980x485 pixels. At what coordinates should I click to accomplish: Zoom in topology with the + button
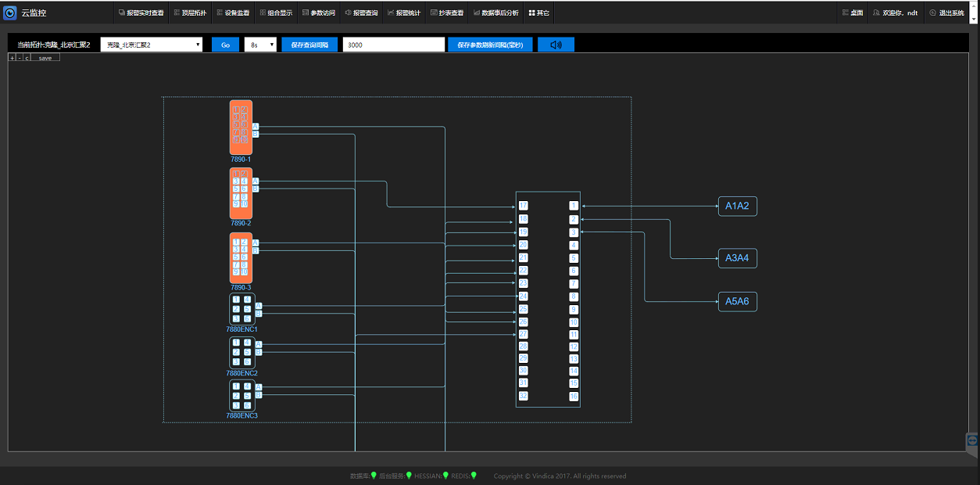[x=12, y=58]
